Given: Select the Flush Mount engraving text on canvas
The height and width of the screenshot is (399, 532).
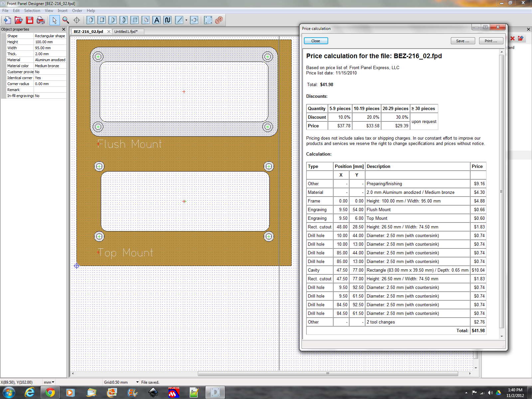Looking at the screenshot, I should click(x=129, y=144).
